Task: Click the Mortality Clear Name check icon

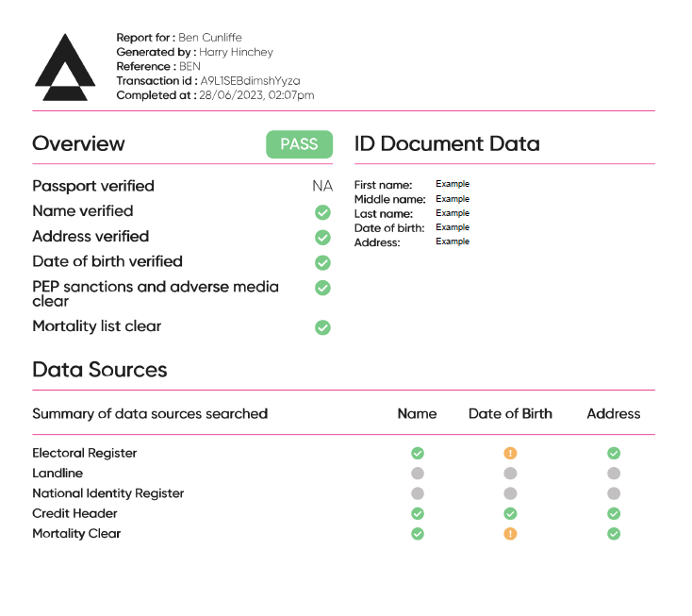Action: click(x=418, y=534)
